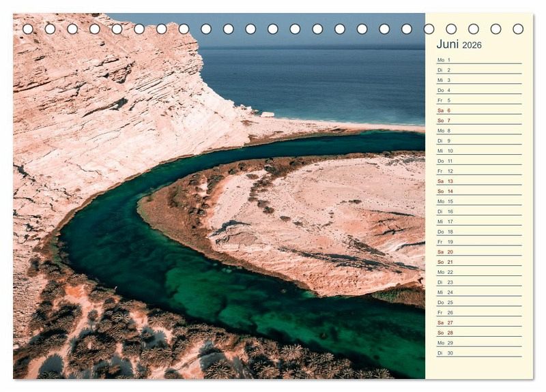Click Sunday 7 in the calendar

click(x=478, y=121)
